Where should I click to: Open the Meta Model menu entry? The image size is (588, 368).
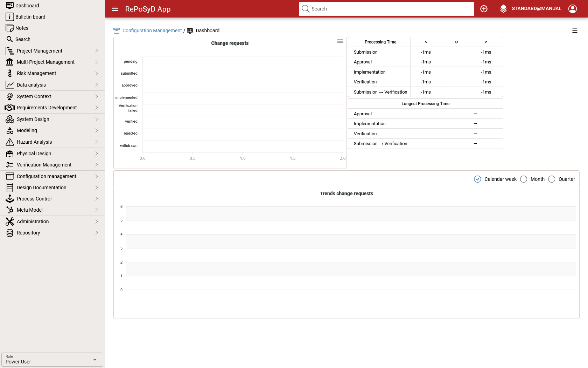click(x=52, y=210)
